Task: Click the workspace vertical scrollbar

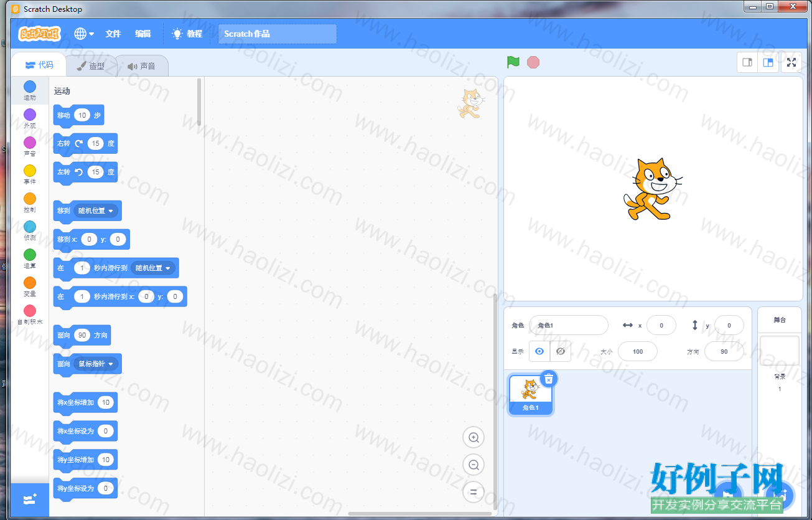Action: pyautogui.click(x=495, y=402)
